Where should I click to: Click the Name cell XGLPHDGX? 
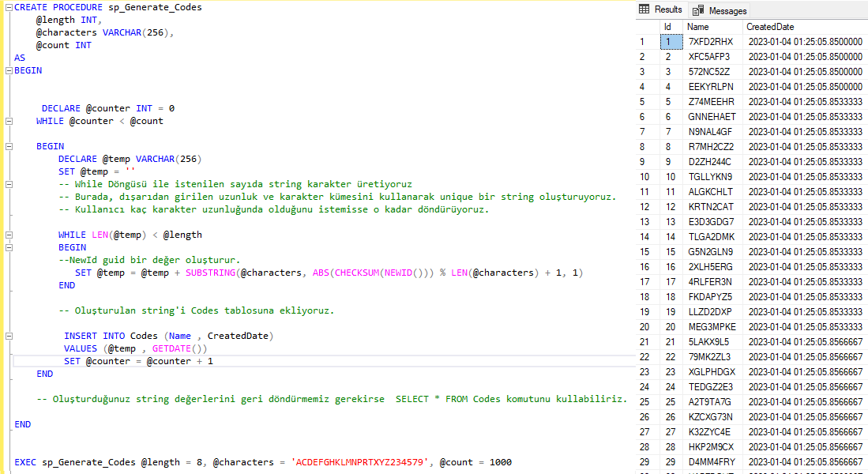coord(712,371)
